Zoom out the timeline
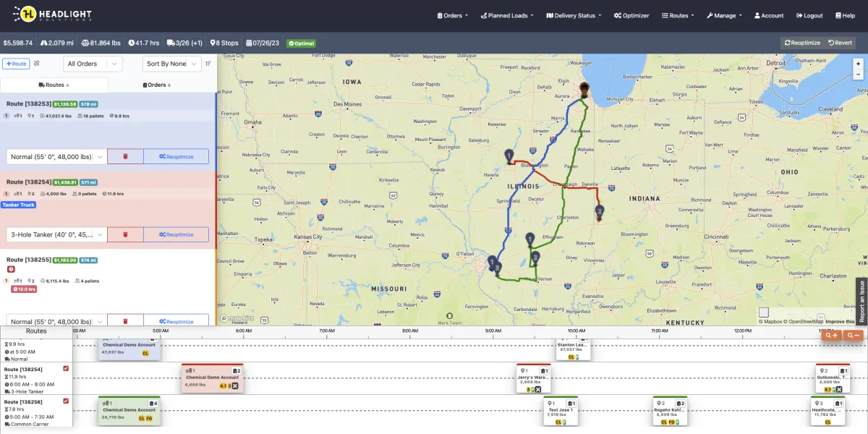Image resolution: width=868 pixels, height=434 pixels. (x=854, y=336)
